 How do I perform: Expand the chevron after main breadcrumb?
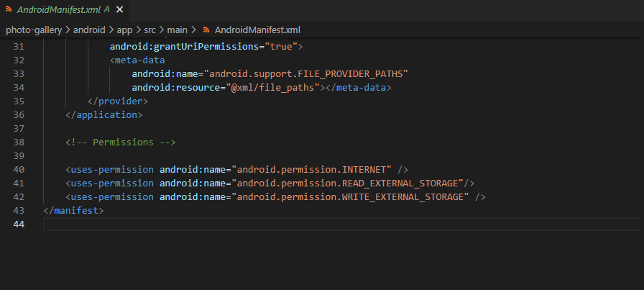point(193,30)
